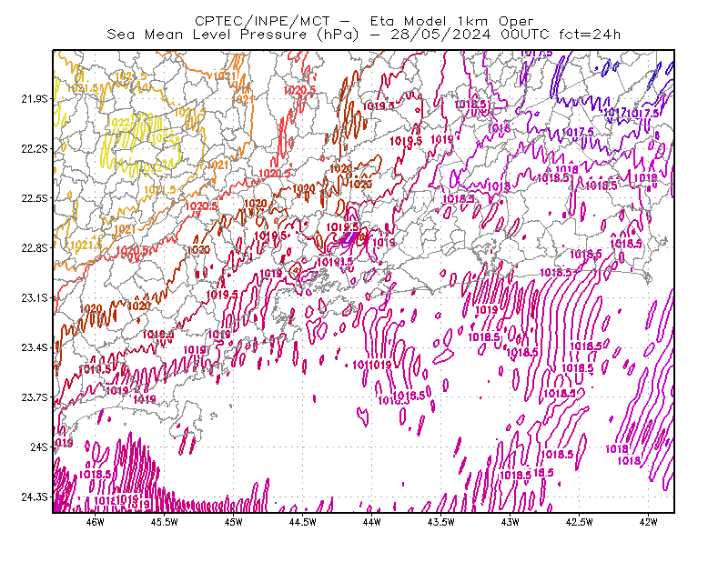This screenshot has width=728, height=562.
Task: Select the 24.3S latitude tick label
Action: coord(35,497)
